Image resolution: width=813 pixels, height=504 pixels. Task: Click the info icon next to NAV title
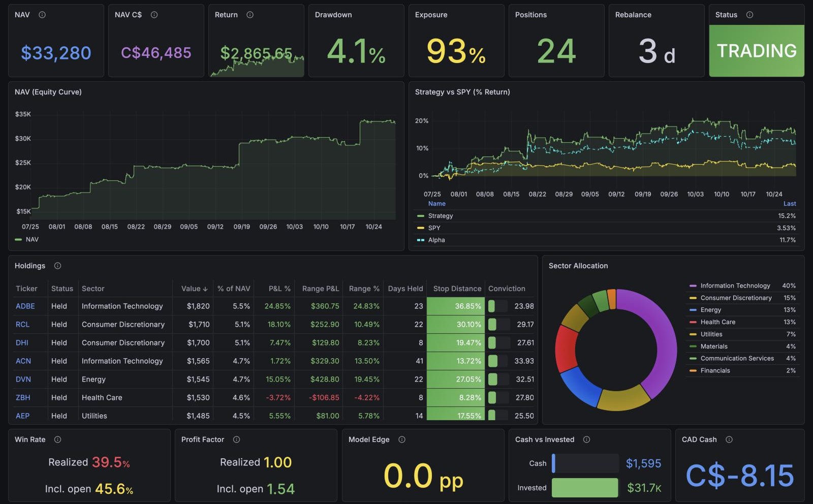coord(42,15)
